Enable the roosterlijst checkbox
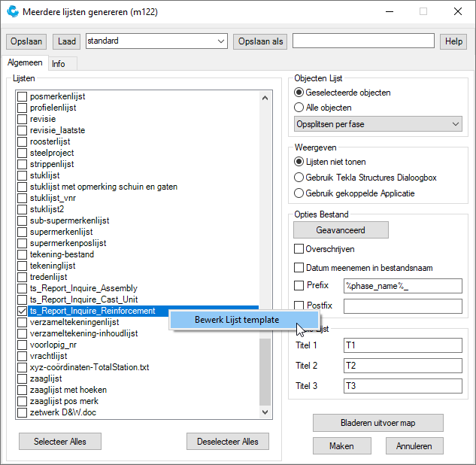Screen dimensions: 476x465 coord(22,141)
